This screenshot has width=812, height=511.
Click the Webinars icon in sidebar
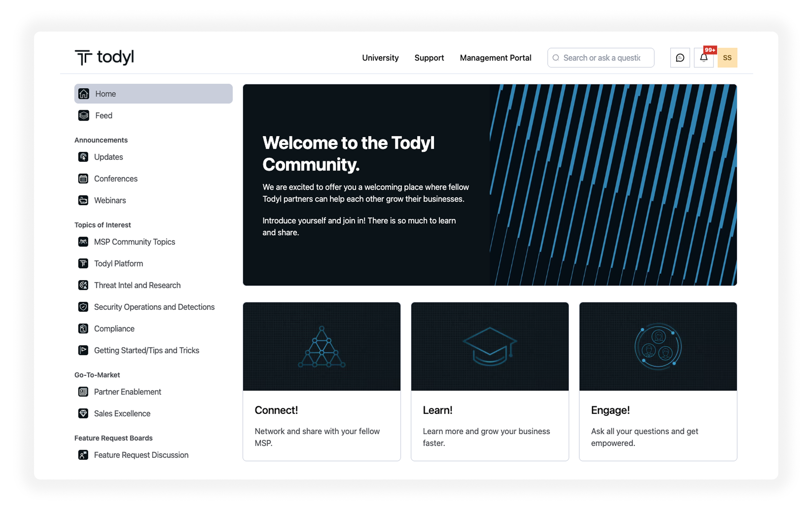pyautogui.click(x=83, y=200)
